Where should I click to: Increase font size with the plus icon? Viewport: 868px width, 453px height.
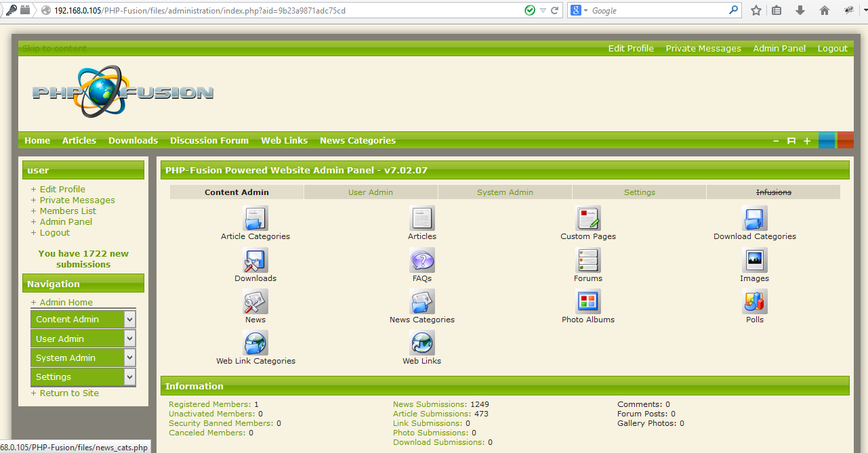point(807,141)
